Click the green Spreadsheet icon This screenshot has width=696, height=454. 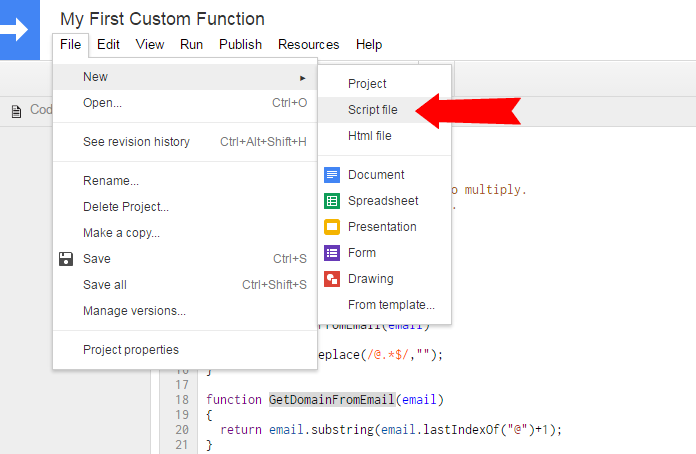[x=332, y=201]
